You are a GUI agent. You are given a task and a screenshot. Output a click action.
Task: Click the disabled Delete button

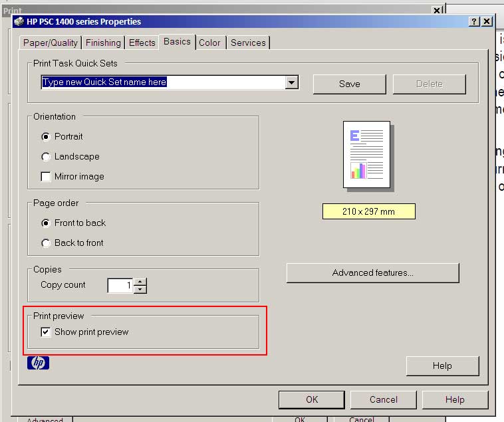(x=429, y=84)
